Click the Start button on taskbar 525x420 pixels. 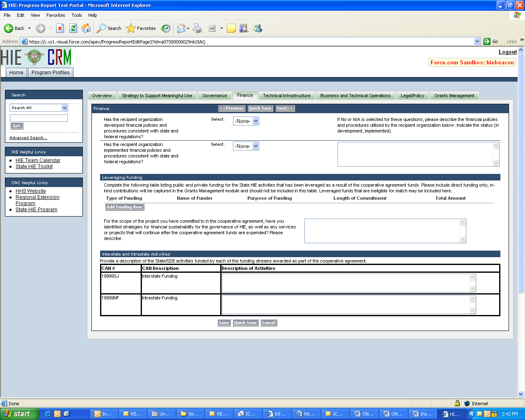click(19, 414)
